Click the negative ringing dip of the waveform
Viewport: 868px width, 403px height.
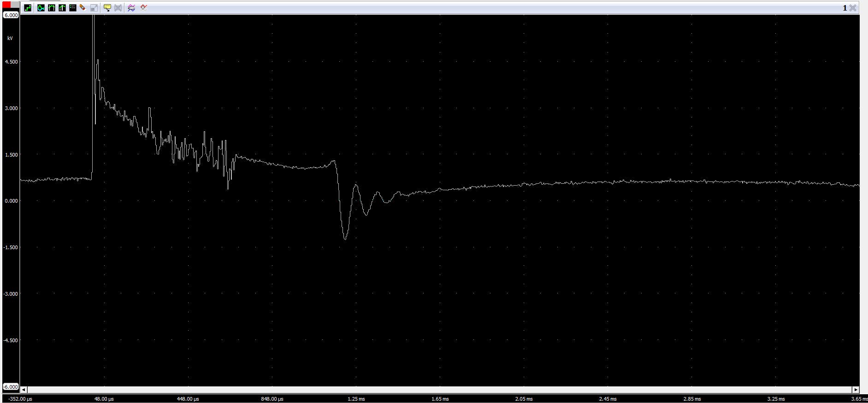pos(345,237)
